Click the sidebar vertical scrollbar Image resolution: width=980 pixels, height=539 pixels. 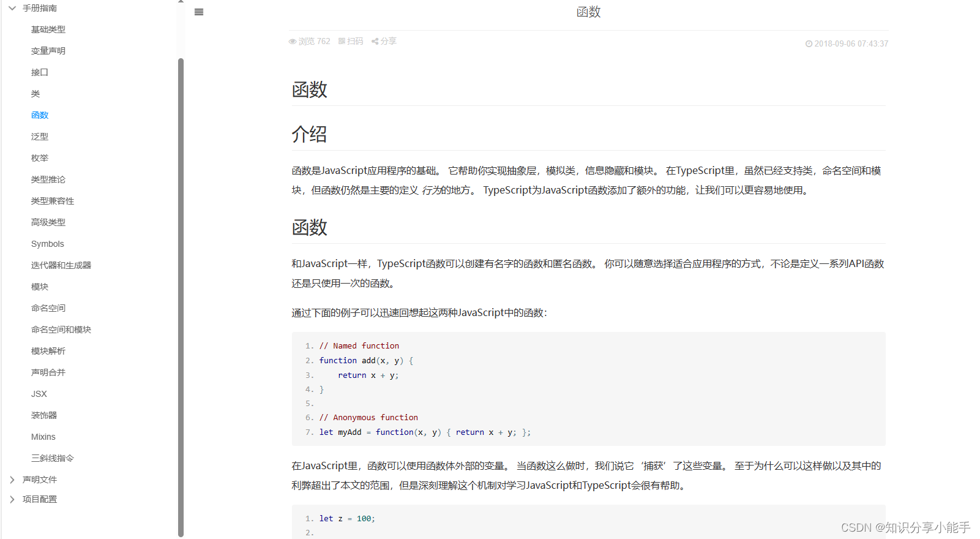(x=181, y=297)
